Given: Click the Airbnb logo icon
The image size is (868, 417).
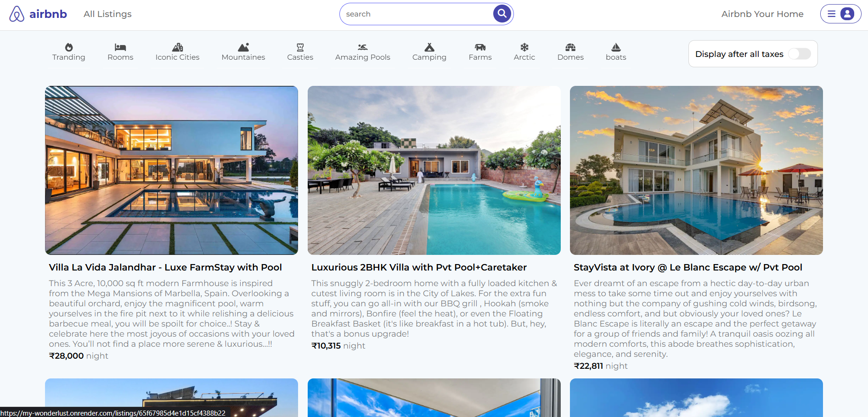Looking at the screenshot, I should pyautogui.click(x=17, y=14).
